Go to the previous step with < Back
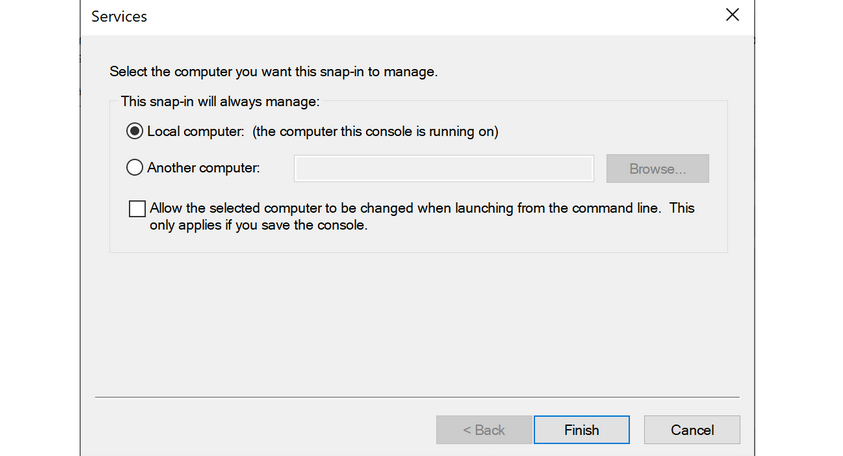 pos(483,430)
